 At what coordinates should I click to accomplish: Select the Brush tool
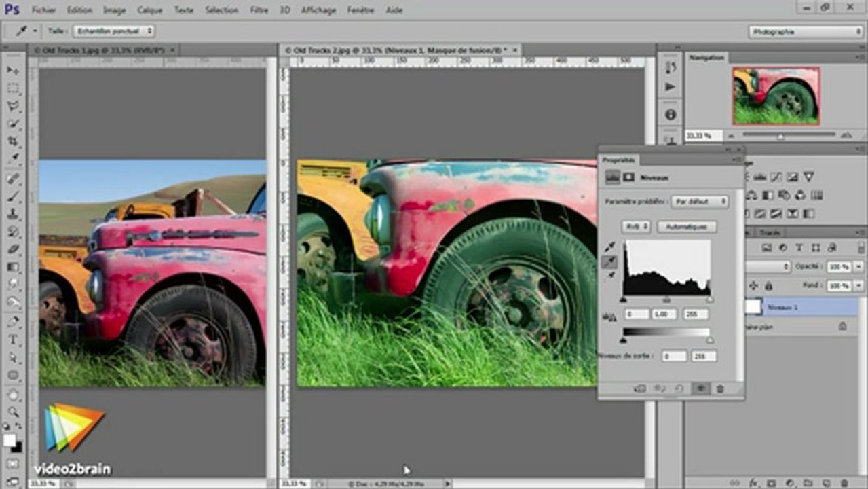pos(13,197)
